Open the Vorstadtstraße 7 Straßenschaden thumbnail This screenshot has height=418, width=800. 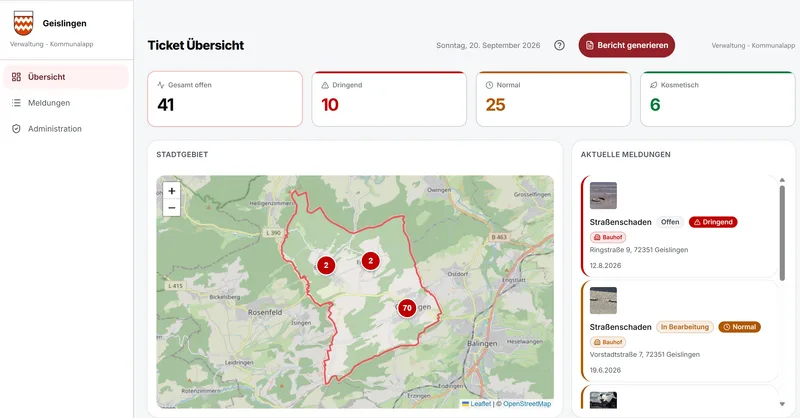point(603,300)
